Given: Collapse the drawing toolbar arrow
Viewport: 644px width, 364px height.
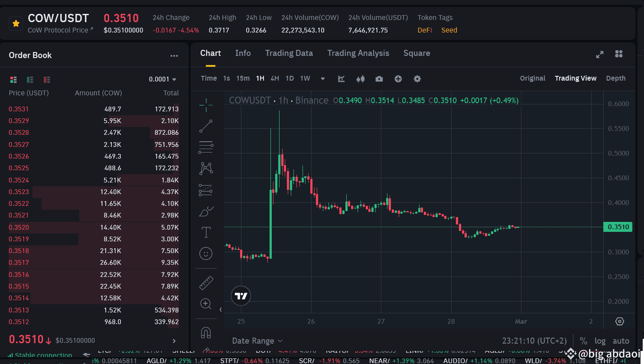Looking at the screenshot, I should tap(221, 309).
